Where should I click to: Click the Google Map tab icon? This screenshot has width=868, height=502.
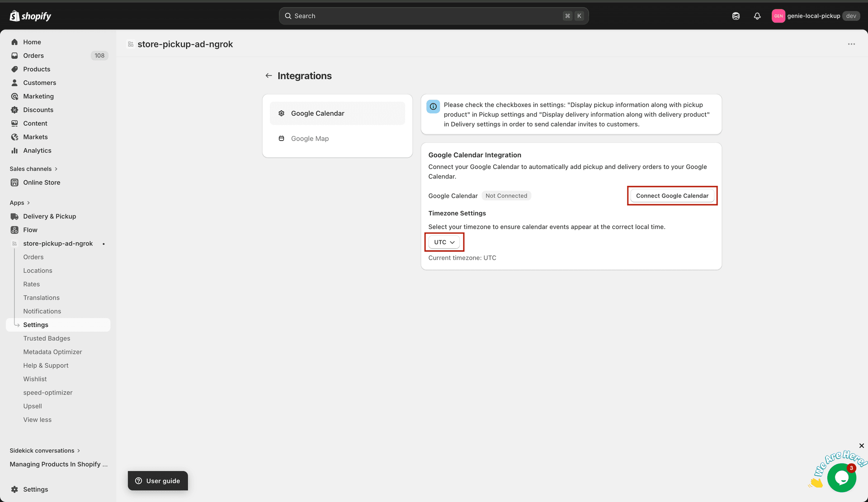pyautogui.click(x=281, y=138)
